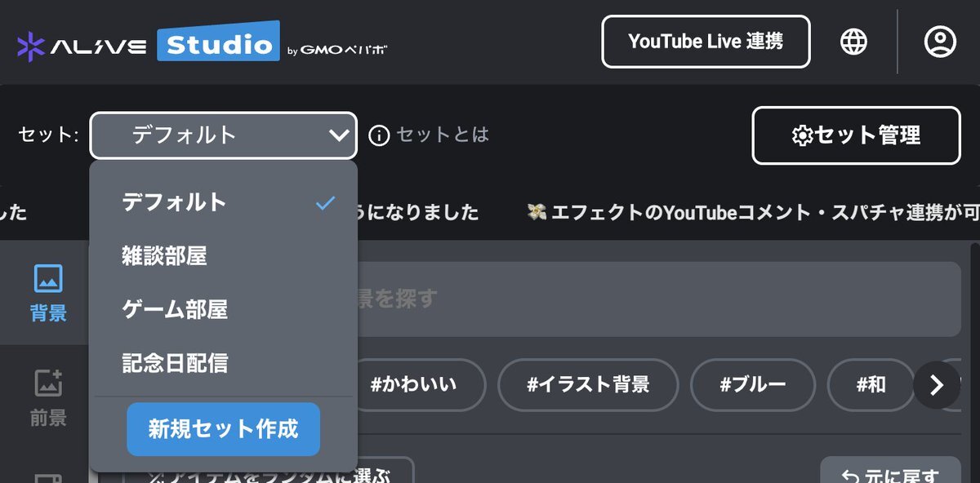Screen dimensions: 980x483
Task: Select the 前景 sidebar icon
Action: (x=48, y=383)
